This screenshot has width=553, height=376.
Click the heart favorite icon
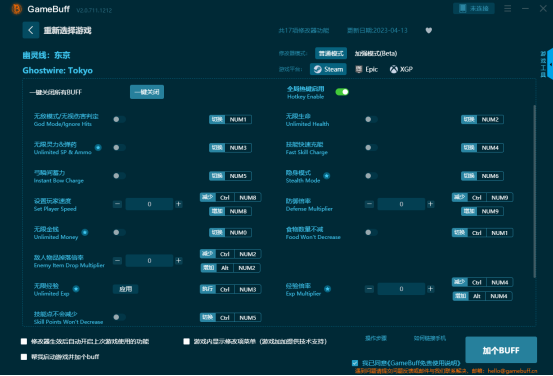[x=429, y=30]
